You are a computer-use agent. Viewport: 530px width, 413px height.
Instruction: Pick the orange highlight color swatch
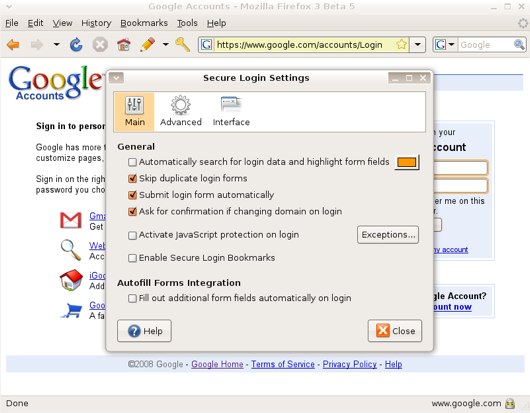(407, 162)
